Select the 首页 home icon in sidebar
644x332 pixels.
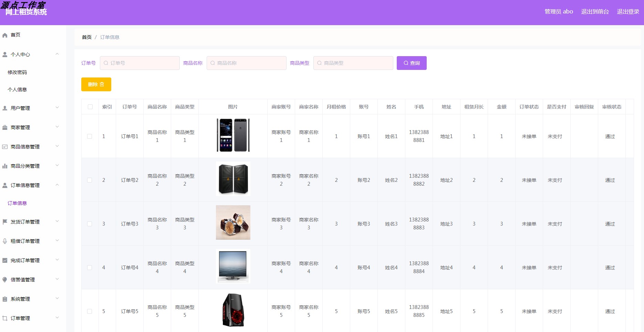coord(5,34)
